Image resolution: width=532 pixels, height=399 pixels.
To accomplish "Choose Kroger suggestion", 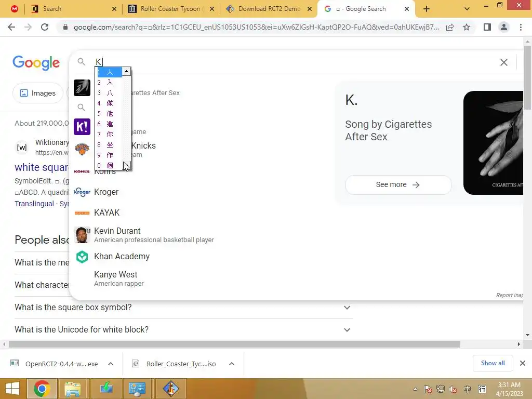I will click(x=106, y=192).
